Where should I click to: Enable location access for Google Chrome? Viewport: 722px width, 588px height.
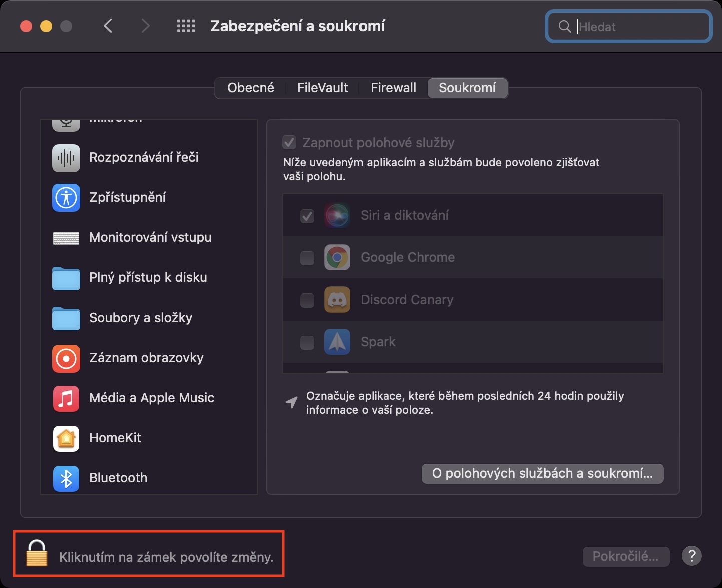click(307, 258)
